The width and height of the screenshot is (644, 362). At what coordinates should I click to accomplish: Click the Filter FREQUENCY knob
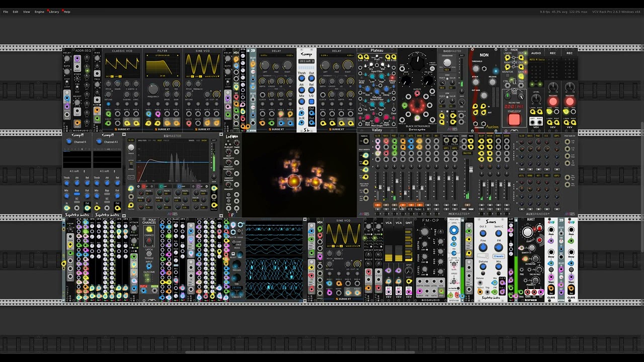click(153, 89)
